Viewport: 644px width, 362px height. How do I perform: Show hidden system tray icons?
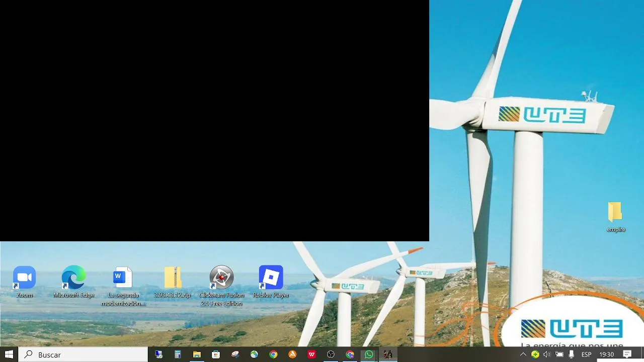coord(523,354)
